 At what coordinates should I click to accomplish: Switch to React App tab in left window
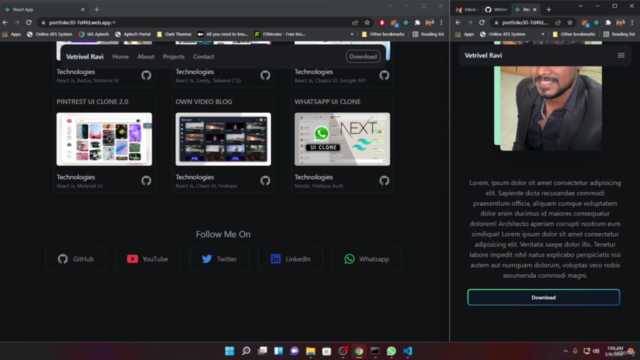(44, 9)
